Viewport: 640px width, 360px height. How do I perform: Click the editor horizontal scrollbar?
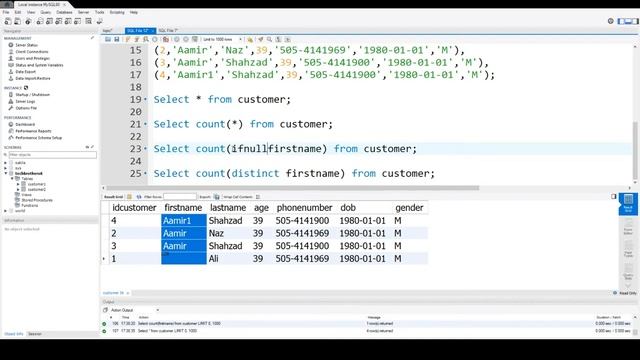click(292, 188)
